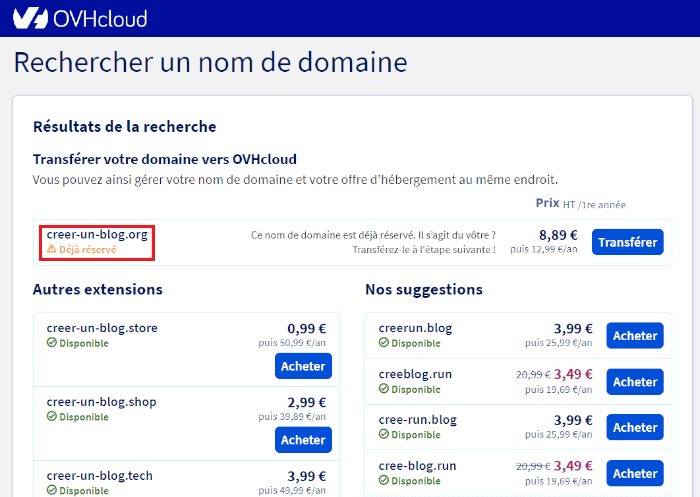This screenshot has width=700, height=497.
Task: Click the 0,99 € price for .store
Action: pos(307,329)
